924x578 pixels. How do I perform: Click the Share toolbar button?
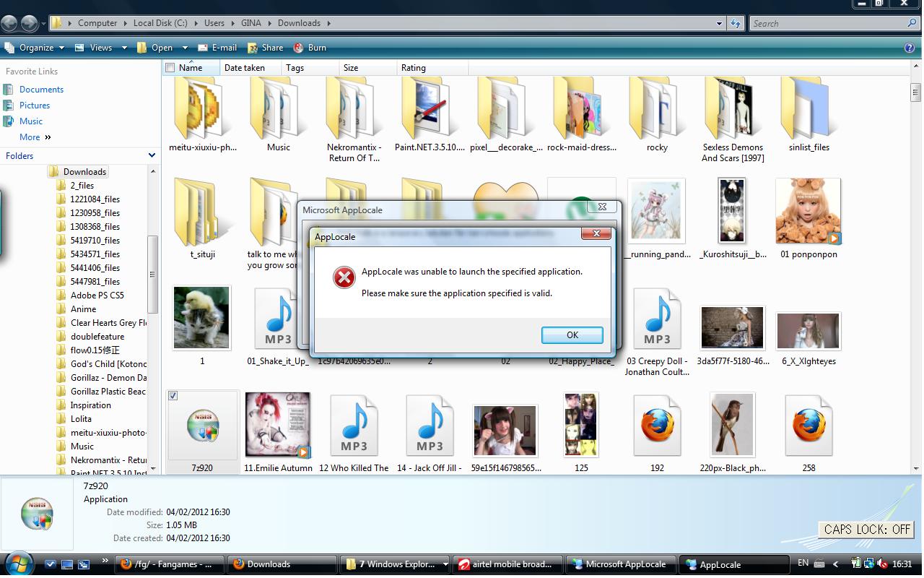[265, 48]
